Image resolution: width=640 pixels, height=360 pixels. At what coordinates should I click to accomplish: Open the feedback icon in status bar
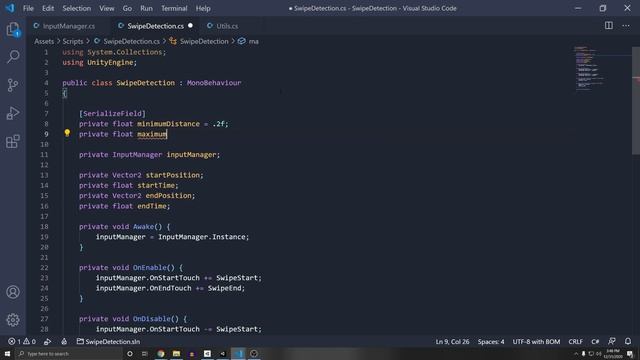click(611, 341)
